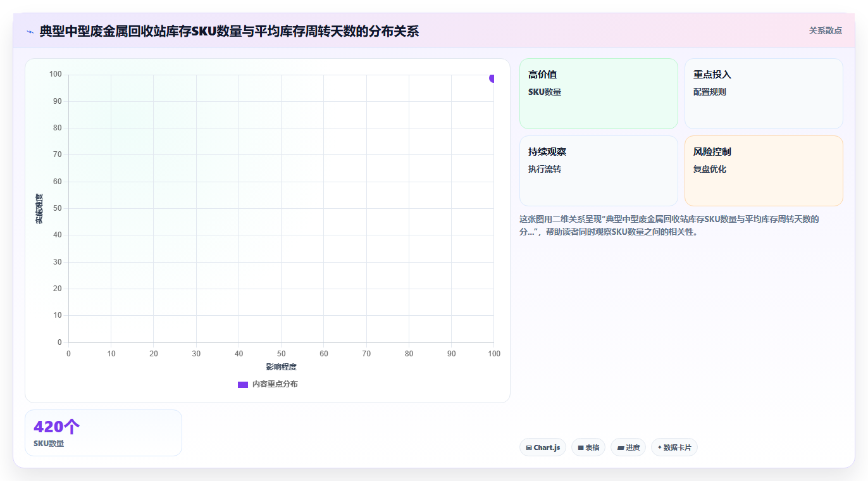
Task: Click the 关系散点 label in the header
Action: 826,30
